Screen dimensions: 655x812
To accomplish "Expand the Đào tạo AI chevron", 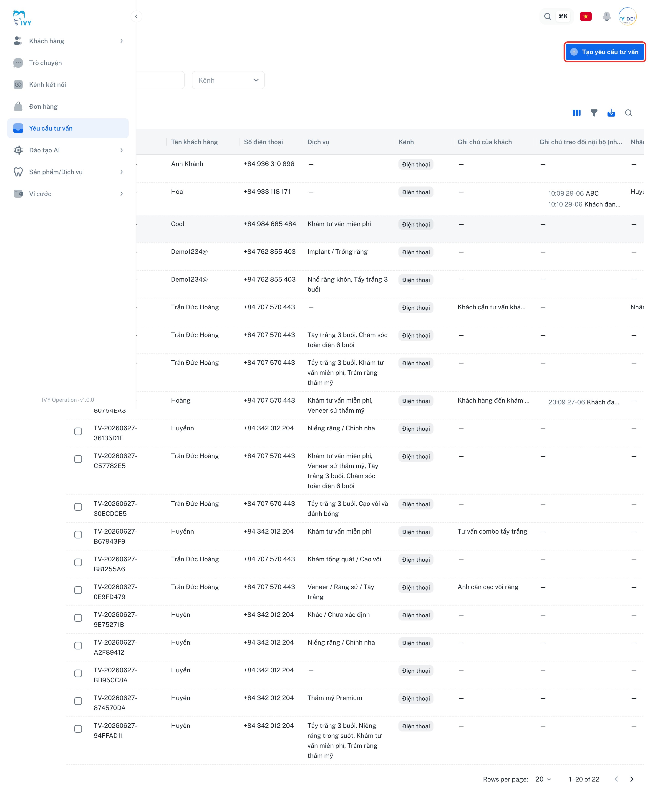I will [121, 150].
